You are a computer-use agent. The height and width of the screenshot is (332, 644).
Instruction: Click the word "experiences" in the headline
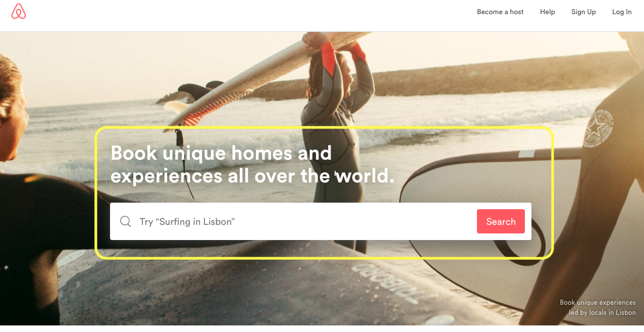point(167,176)
